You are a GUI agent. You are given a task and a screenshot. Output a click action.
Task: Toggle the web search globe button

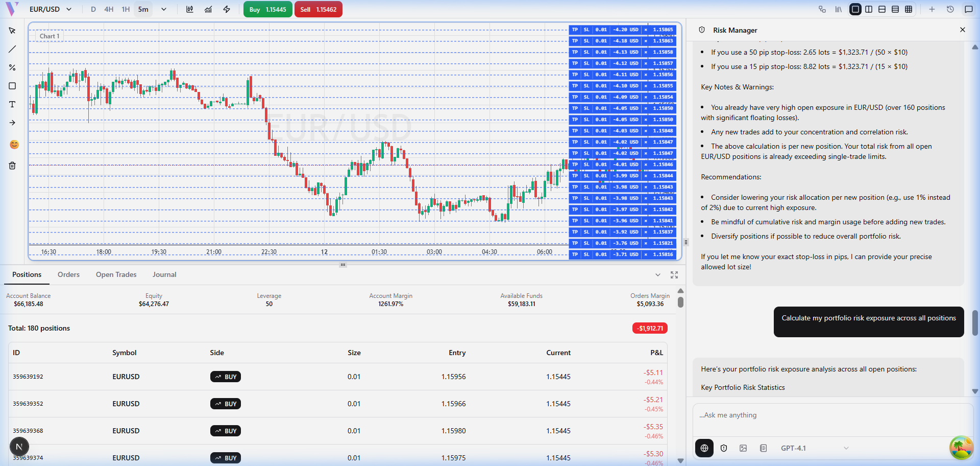[x=704, y=448]
